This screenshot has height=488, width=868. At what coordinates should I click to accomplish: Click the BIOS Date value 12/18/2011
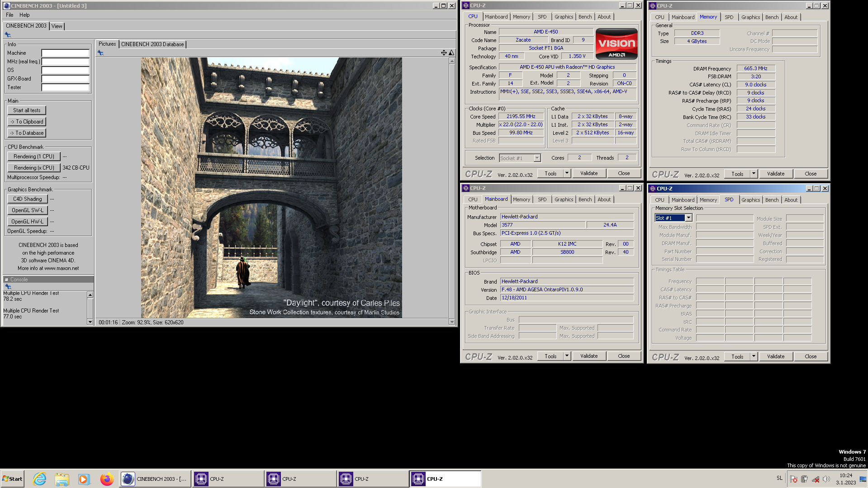click(x=567, y=298)
